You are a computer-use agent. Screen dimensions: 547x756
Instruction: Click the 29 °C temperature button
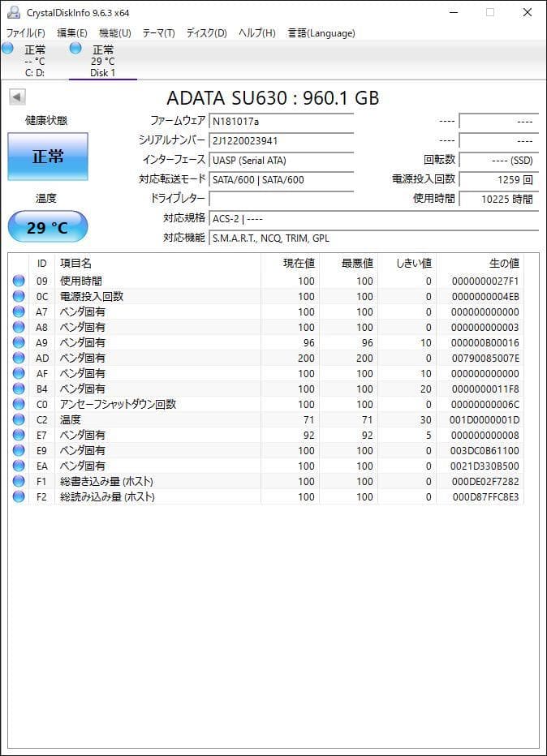coord(48,226)
